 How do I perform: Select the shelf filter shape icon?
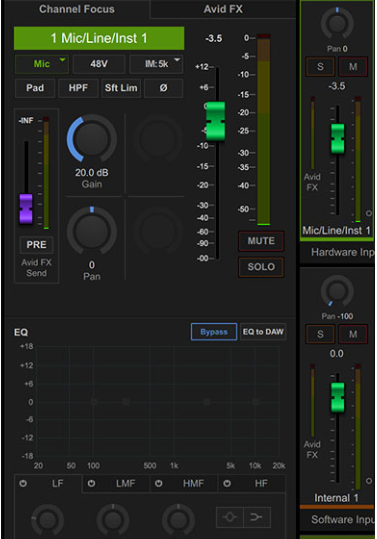[x=257, y=517]
